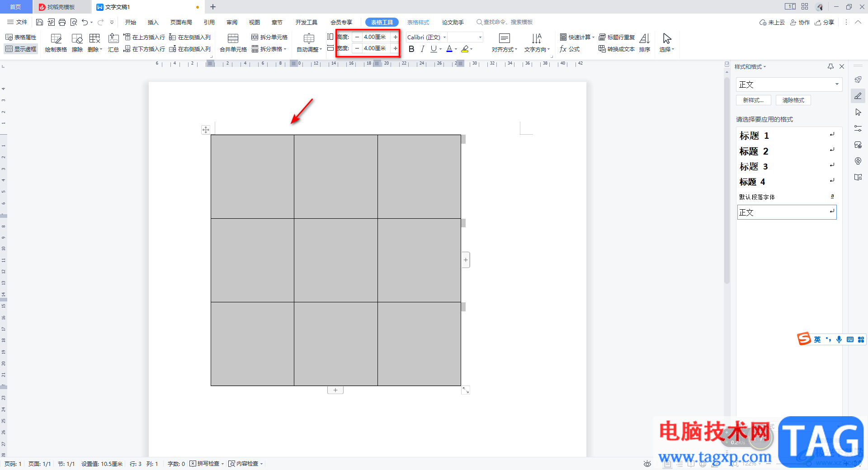868x470 pixels.
Task: Increase row height with plus stepper
Action: [x=396, y=37]
